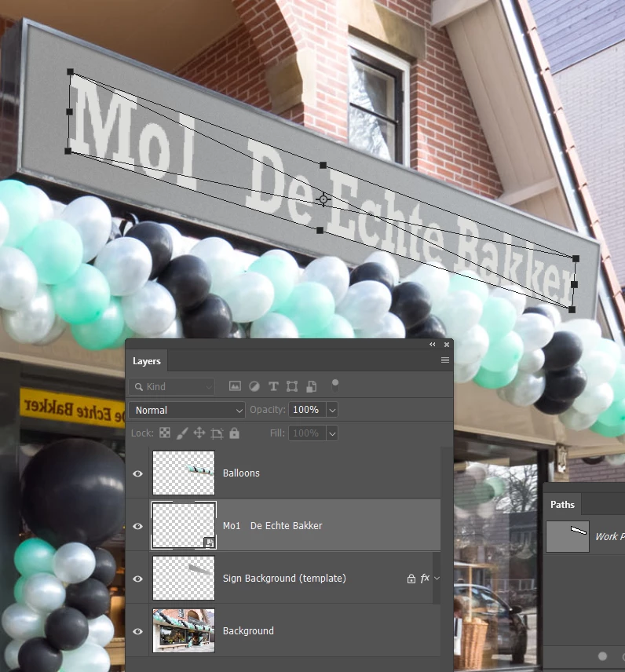The image size is (625, 672).
Task: Select the Work Path thumbnail
Action: 568,536
